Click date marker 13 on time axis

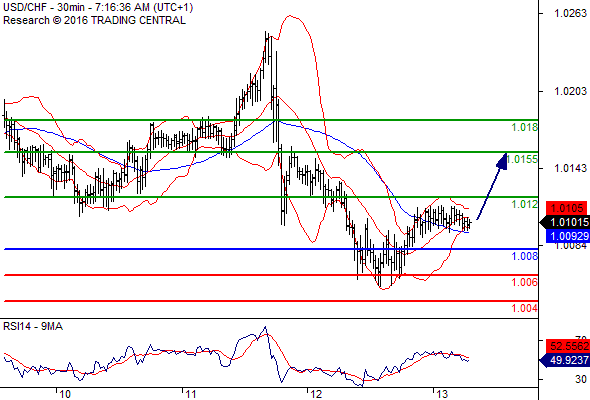tap(442, 394)
